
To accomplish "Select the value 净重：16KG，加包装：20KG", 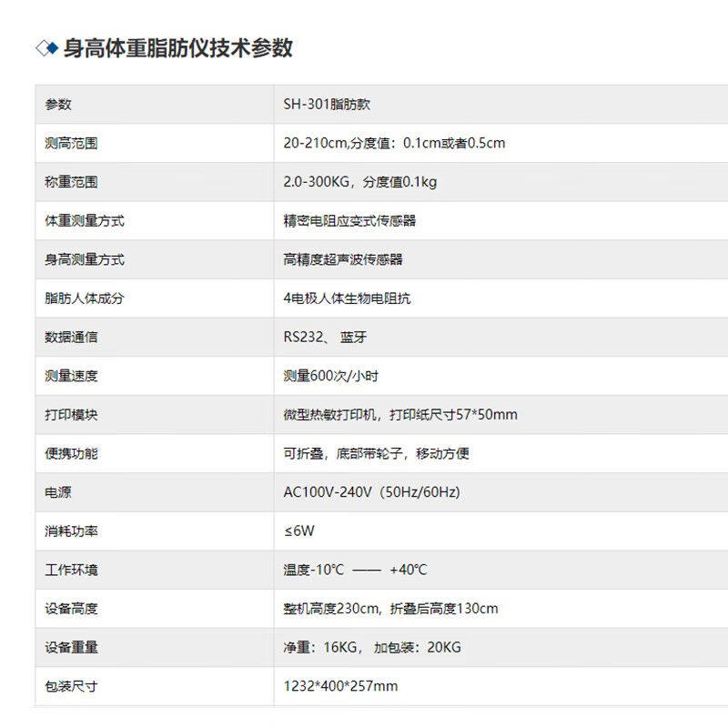I will click(x=372, y=647).
